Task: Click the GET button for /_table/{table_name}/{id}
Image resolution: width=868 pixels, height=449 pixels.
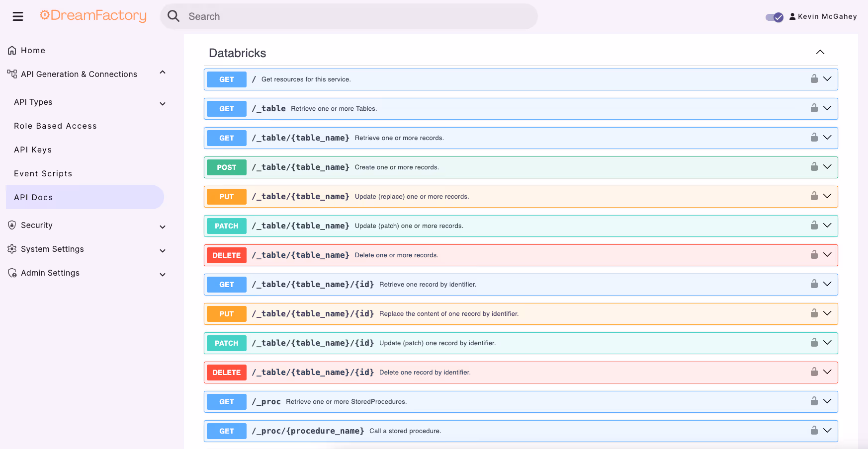Action: 227,285
